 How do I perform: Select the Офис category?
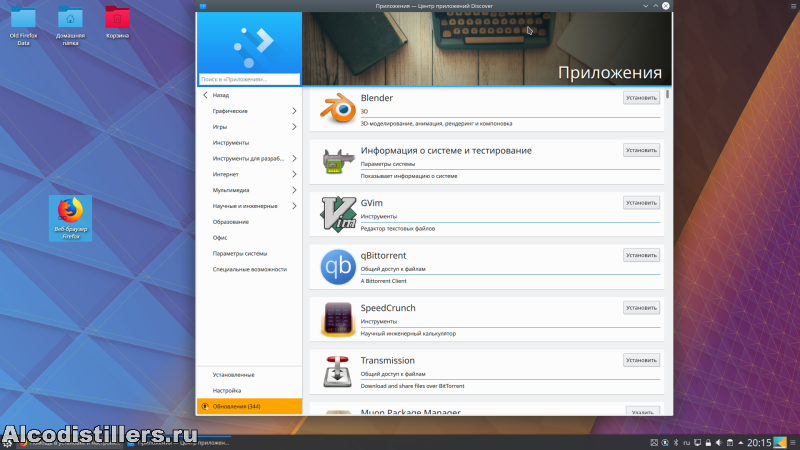point(249,237)
